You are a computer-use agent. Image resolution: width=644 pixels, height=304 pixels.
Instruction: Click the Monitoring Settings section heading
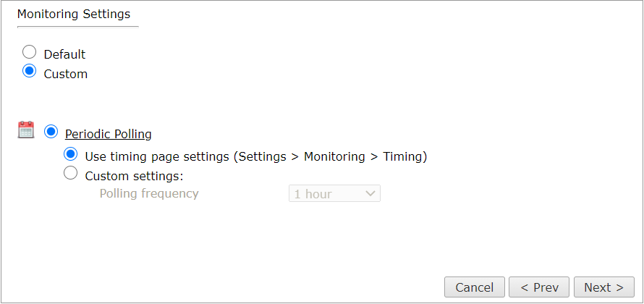(x=74, y=14)
